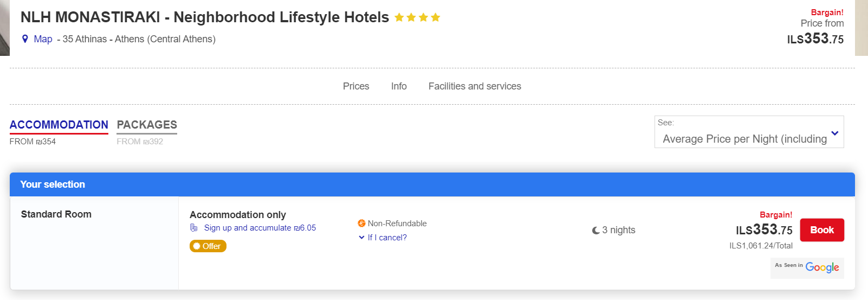Click the NLH MONASTIRAKI hotel title
Image resolution: width=868 pixels, height=300 pixels.
pyautogui.click(x=205, y=17)
